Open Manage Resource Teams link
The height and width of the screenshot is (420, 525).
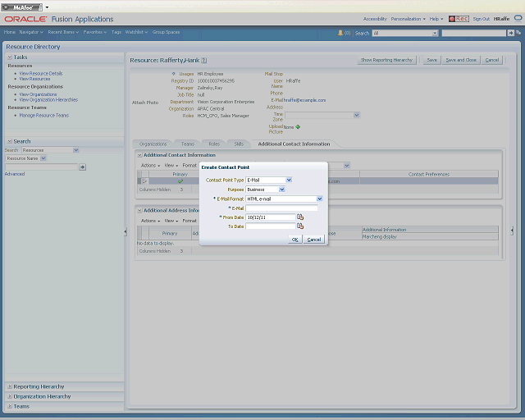click(x=43, y=115)
